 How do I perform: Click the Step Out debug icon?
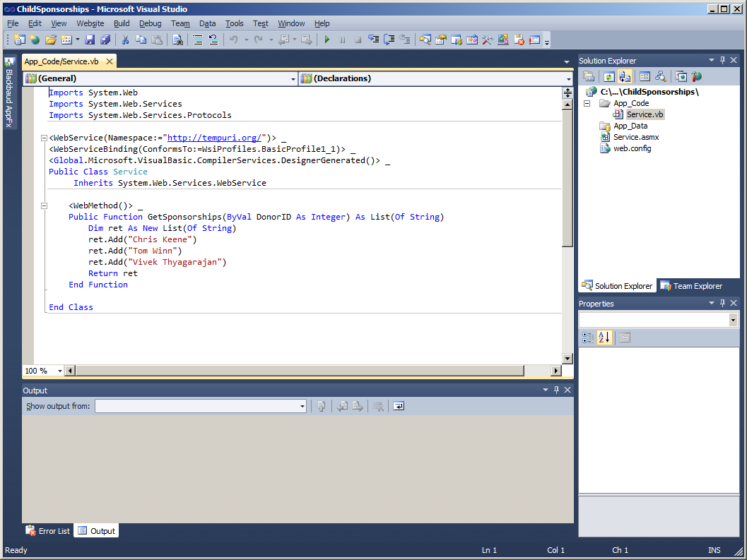pyautogui.click(x=405, y=40)
